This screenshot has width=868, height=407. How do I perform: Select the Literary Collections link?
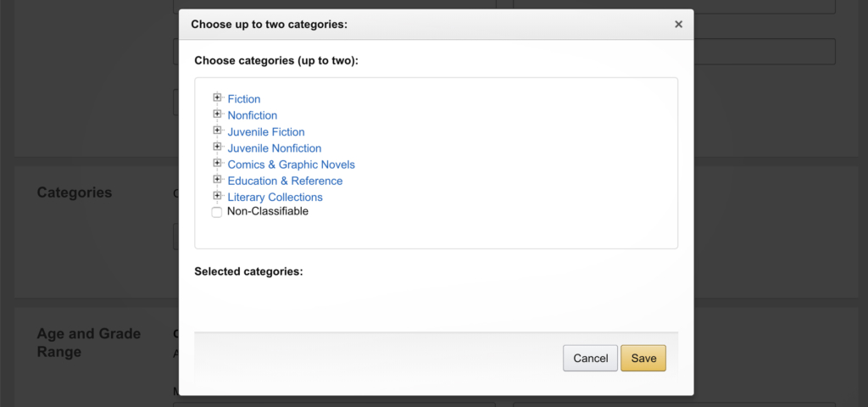(x=275, y=198)
